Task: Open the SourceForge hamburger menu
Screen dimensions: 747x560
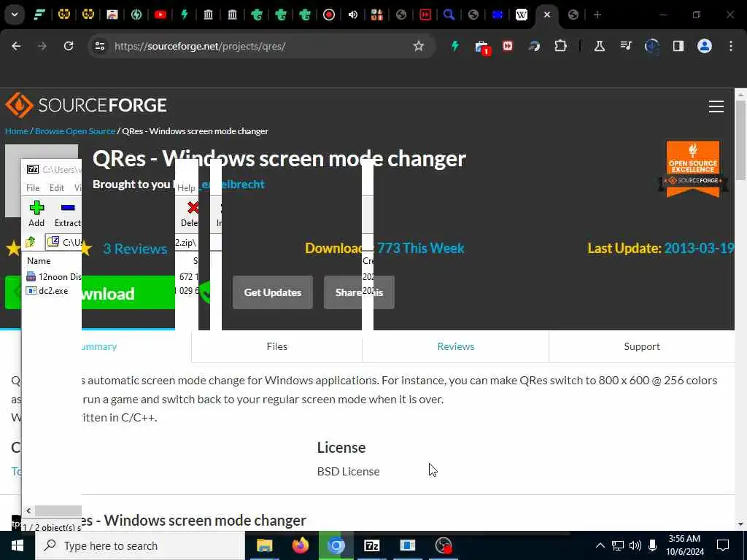Action: [716, 106]
